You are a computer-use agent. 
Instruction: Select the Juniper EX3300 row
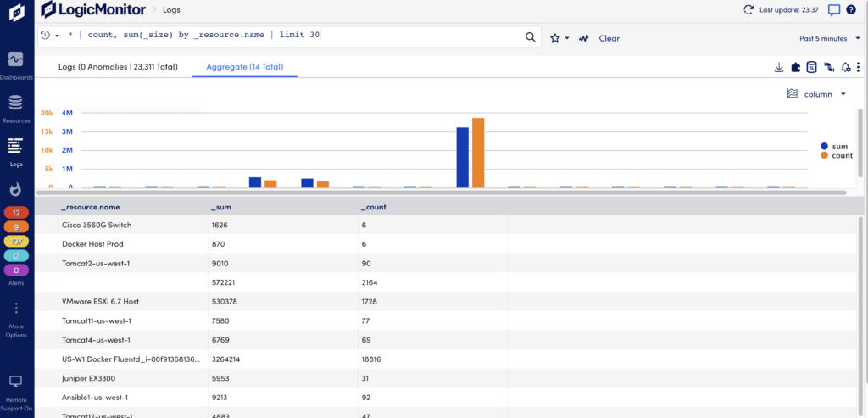446,379
